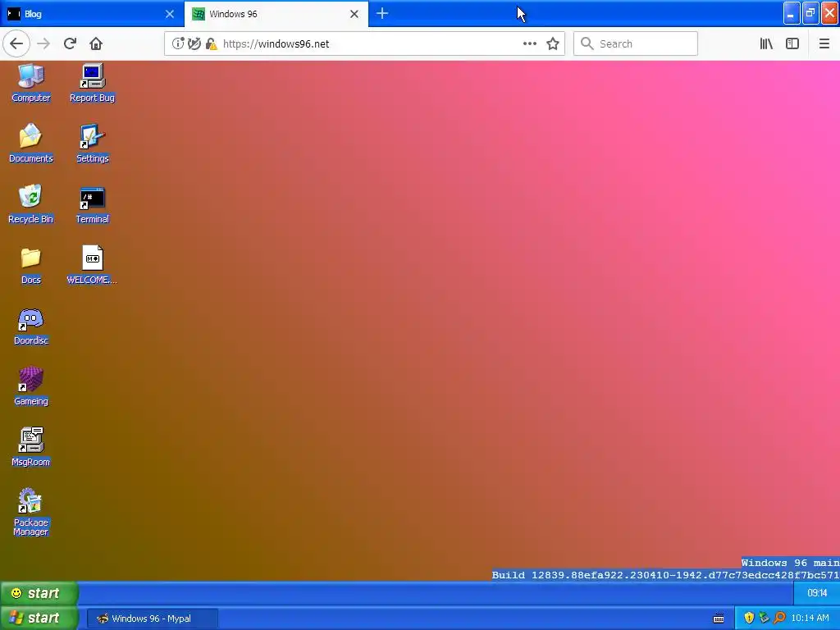The width and height of the screenshot is (840, 630).
Task: Click the safely remove hardware tray icon
Action: 764,618
